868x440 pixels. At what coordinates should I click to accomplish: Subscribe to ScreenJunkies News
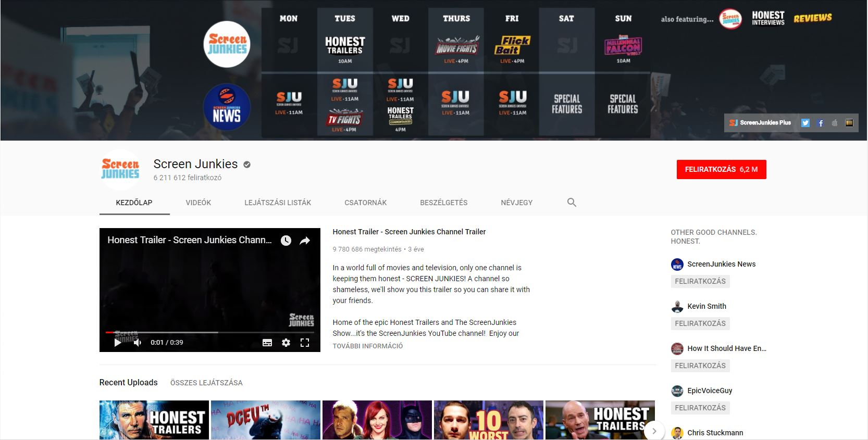[x=700, y=281]
